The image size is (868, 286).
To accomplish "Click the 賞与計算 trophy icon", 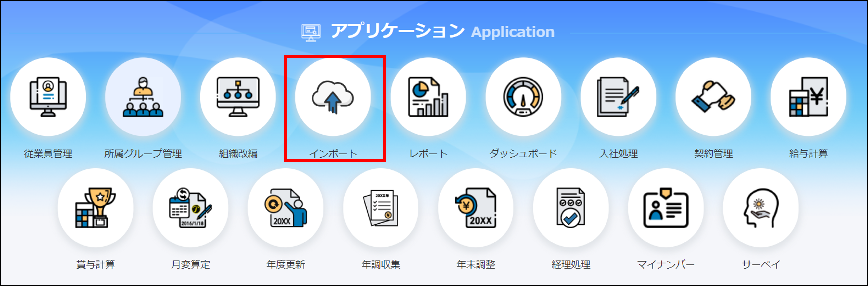I will [95, 208].
